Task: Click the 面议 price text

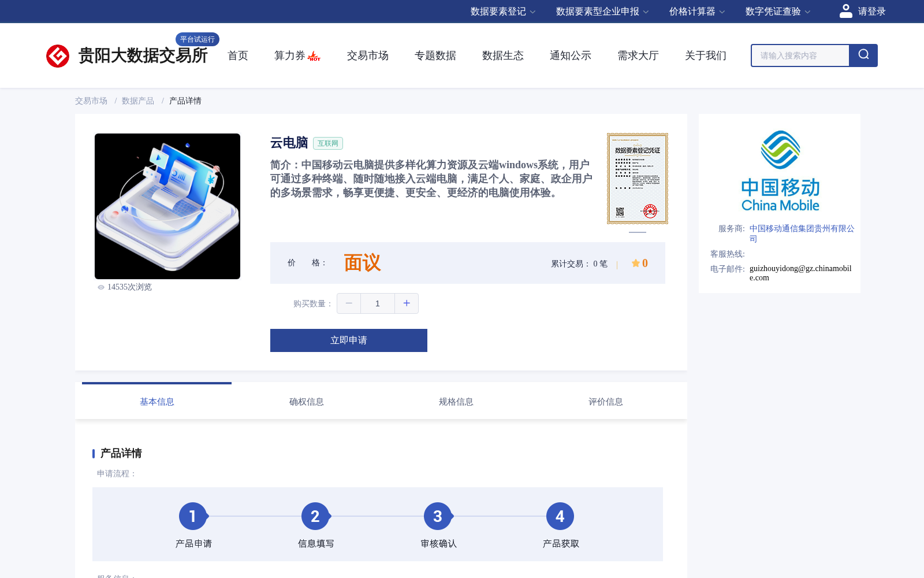Action: coord(362,263)
